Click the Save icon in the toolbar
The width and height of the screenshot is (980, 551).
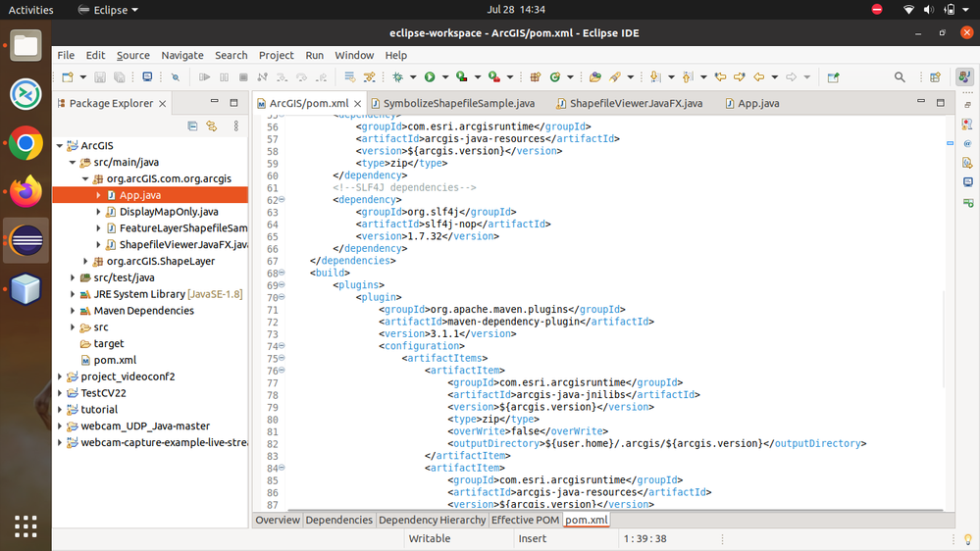(x=100, y=77)
